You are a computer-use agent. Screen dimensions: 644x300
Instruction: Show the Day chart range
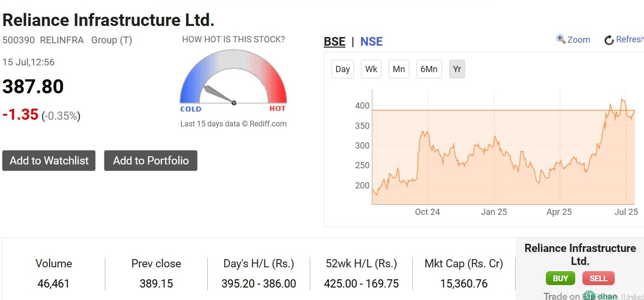tap(342, 69)
